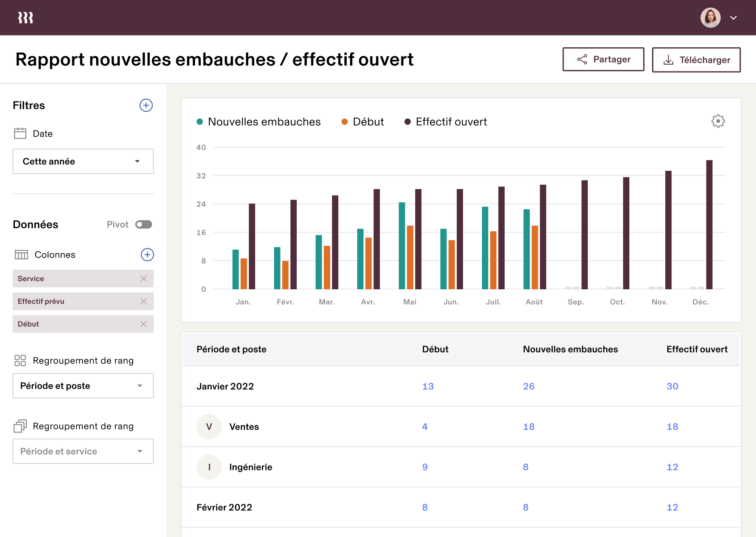Open the 26 nouvelles embauches link for Janvier 2022

coord(528,386)
